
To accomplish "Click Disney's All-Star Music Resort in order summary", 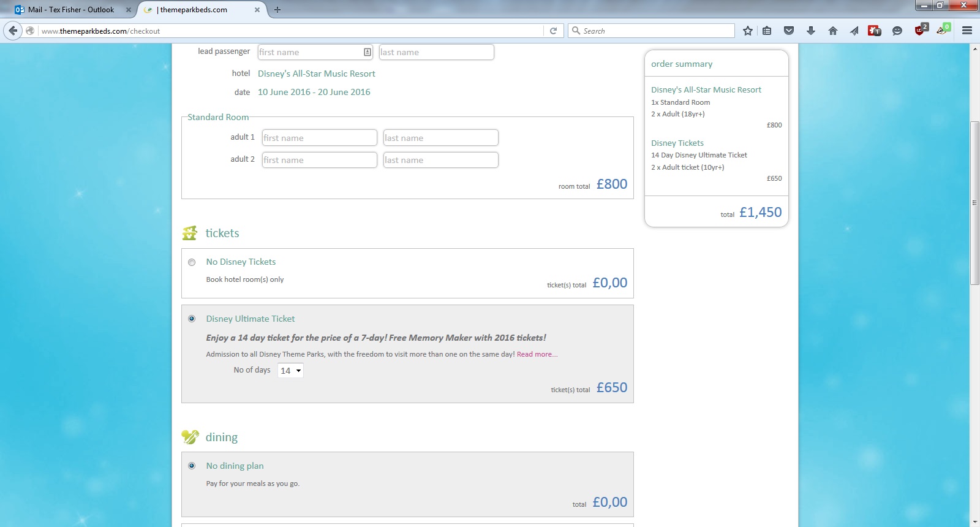I will coord(706,89).
